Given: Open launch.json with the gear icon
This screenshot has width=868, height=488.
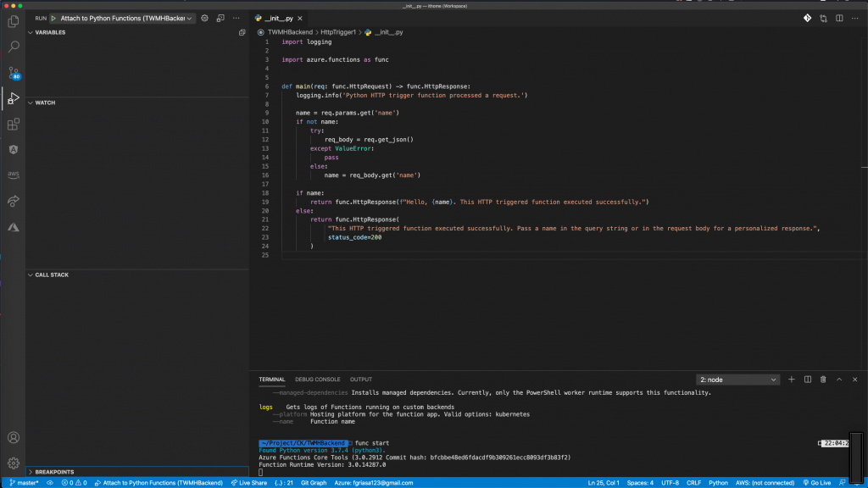Looking at the screenshot, I should [x=204, y=18].
